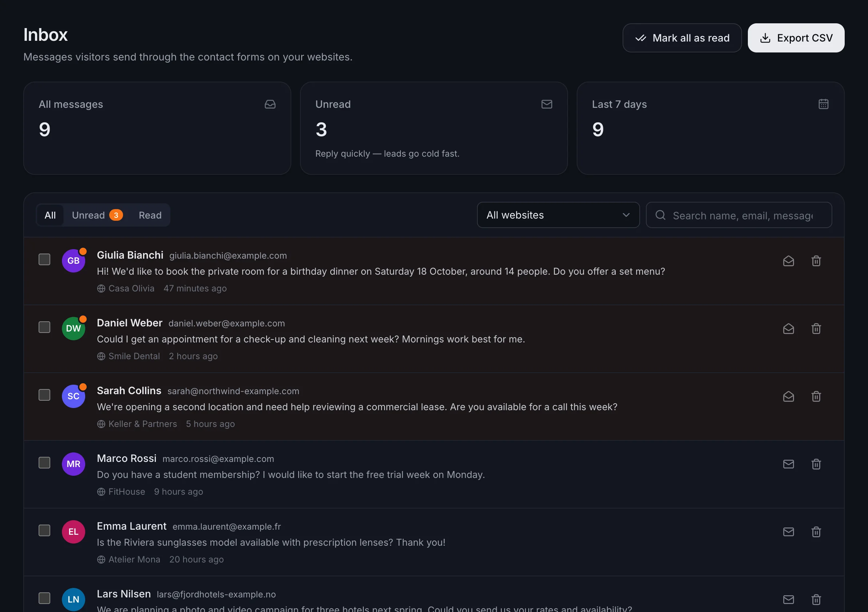Click the Smile Dental website label
Image resolution: width=868 pixels, height=612 pixels.
click(134, 356)
